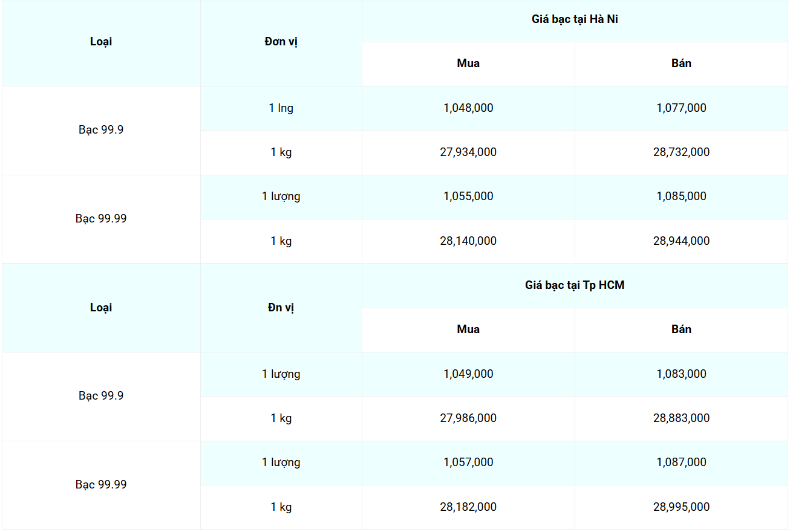The image size is (790, 532).
Task: Click the Bán header under Tp HCM
Action: click(681, 329)
